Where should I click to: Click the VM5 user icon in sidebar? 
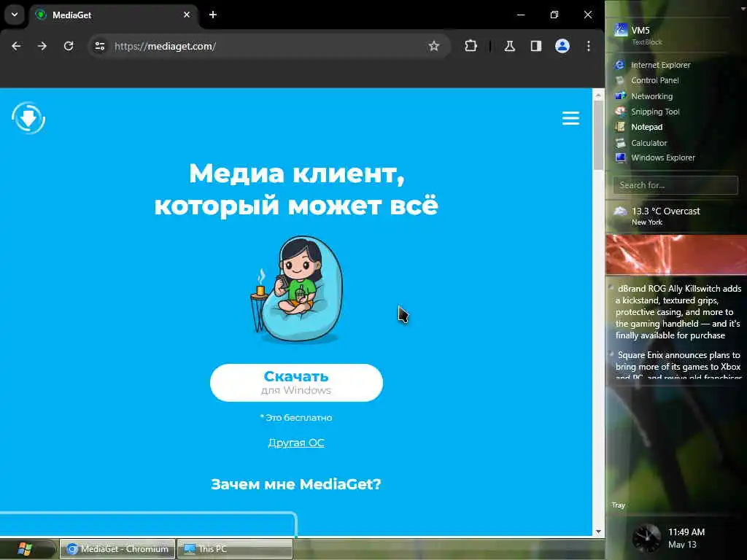621,31
